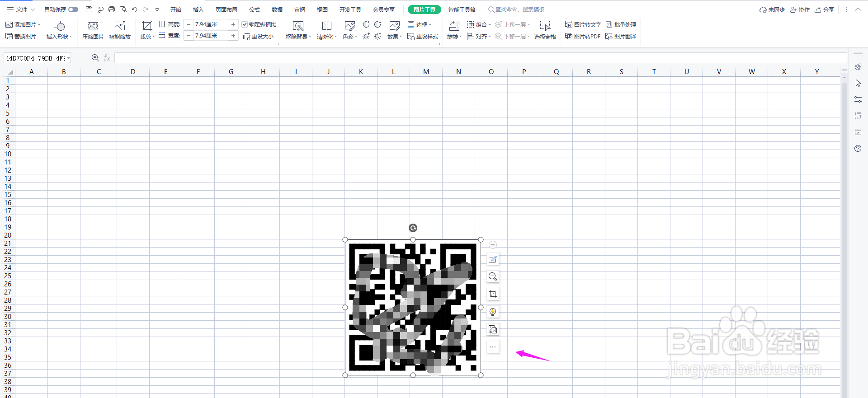Click the 未同步 sync status button

[x=772, y=9]
